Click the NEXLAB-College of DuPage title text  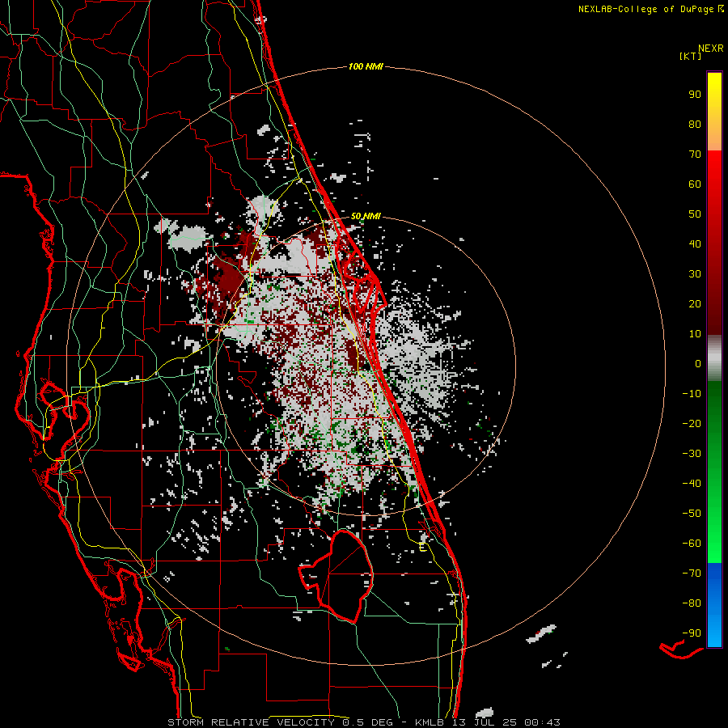click(645, 9)
